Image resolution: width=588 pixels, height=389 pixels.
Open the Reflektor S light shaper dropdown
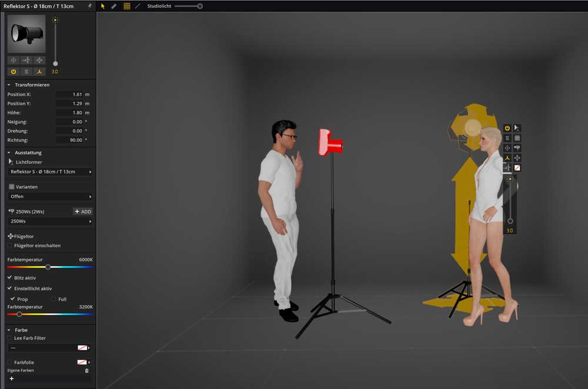(50, 172)
